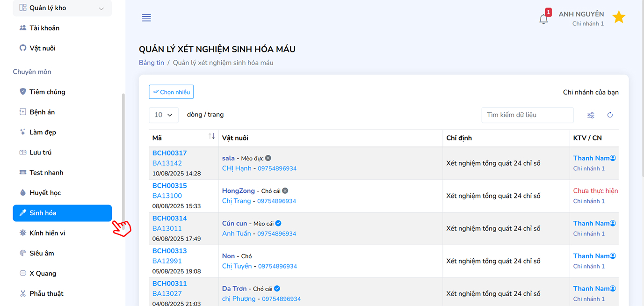Click the yellow star icon
Viewport: 644px width, 306px height.
(x=619, y=17)
